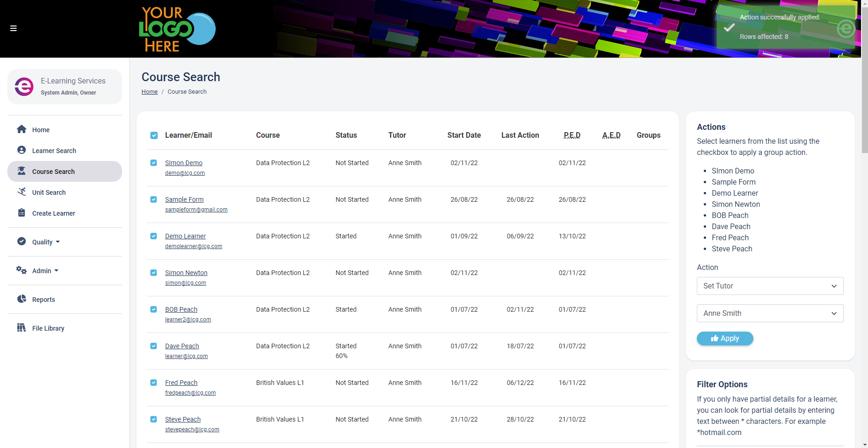The height and width of the screenshot is (448, 868).
Task: Click the Quality checkmark circle icon
Action: coord(21,242)
